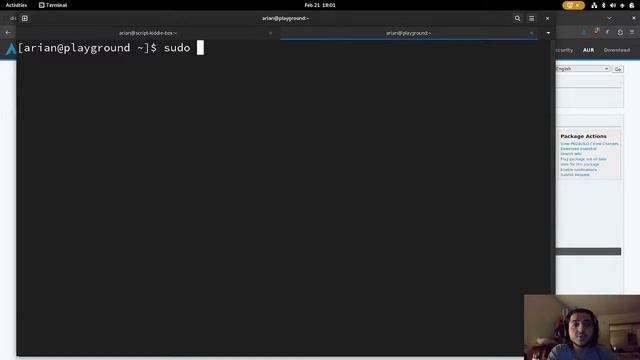Expand the browser tab list chevron

(609, 18)
